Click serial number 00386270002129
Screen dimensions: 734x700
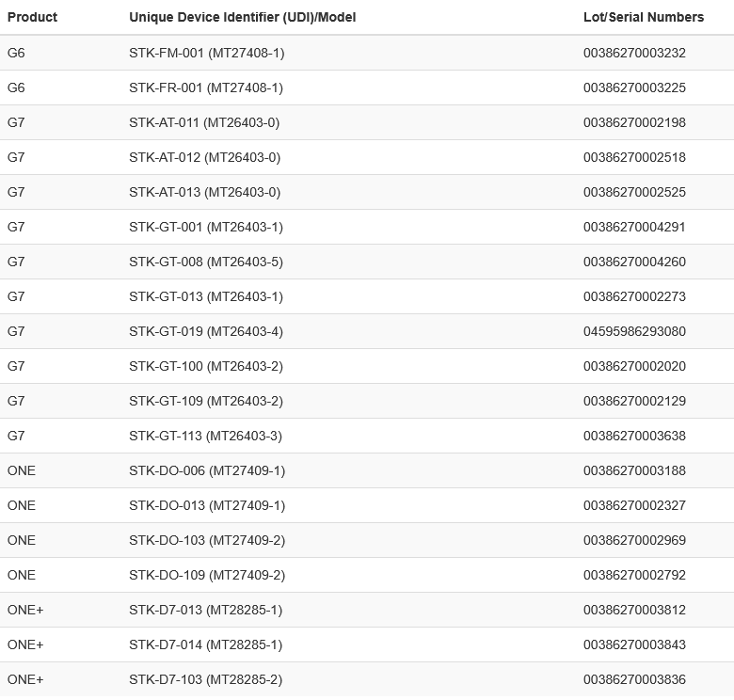634,401
